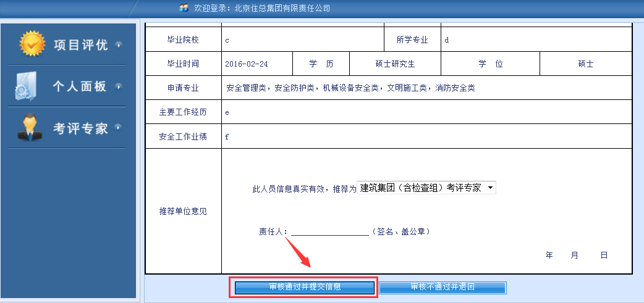Click the folder gear icon for 个人面板

[x=27, y=86]
